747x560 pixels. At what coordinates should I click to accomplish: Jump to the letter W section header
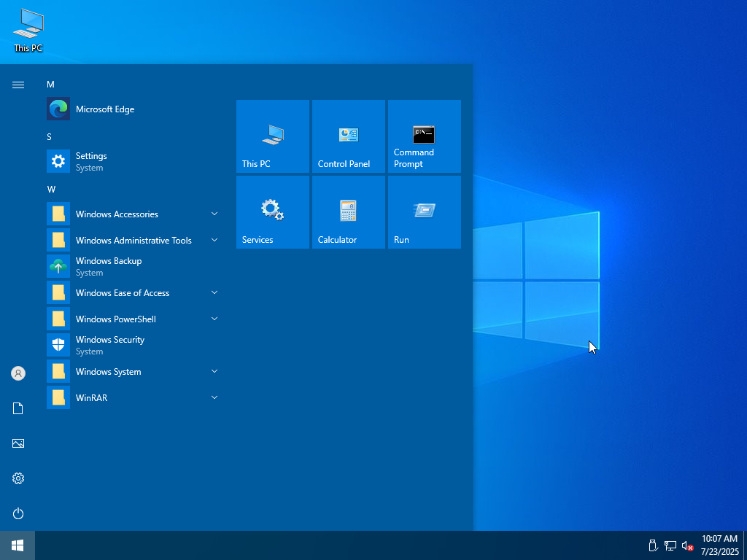pyautogui.click(x=51, y=190)
